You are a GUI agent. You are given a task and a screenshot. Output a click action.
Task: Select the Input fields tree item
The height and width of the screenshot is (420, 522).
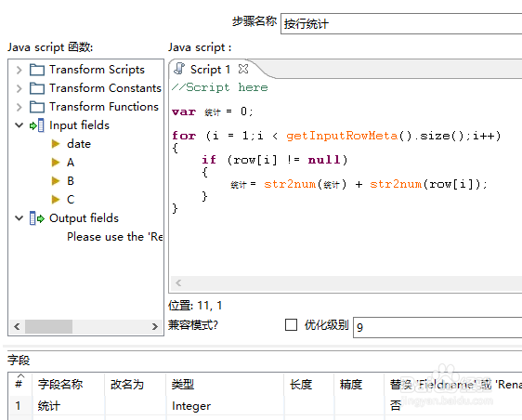tap(79, 125)
